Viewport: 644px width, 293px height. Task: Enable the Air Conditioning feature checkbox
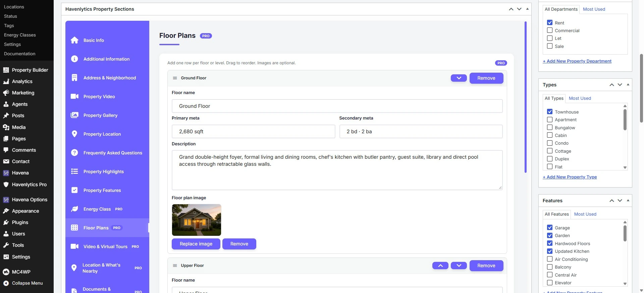[x=550, y=259]
